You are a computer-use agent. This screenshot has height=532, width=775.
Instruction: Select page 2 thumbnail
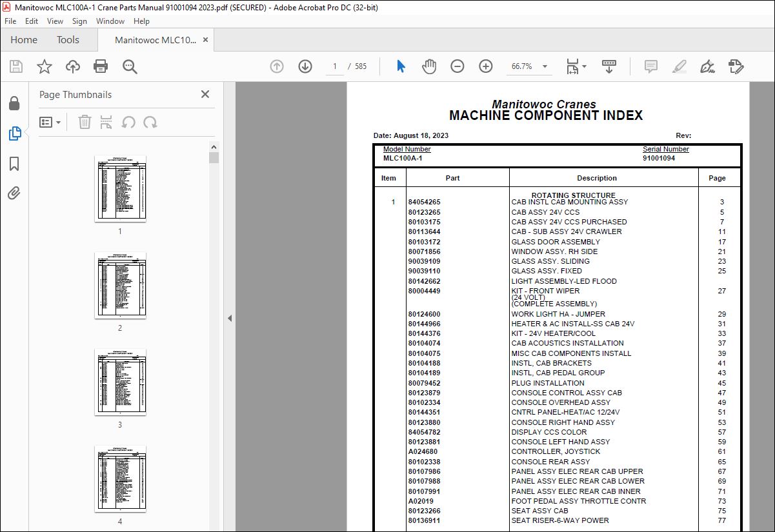tap(120, 285)
